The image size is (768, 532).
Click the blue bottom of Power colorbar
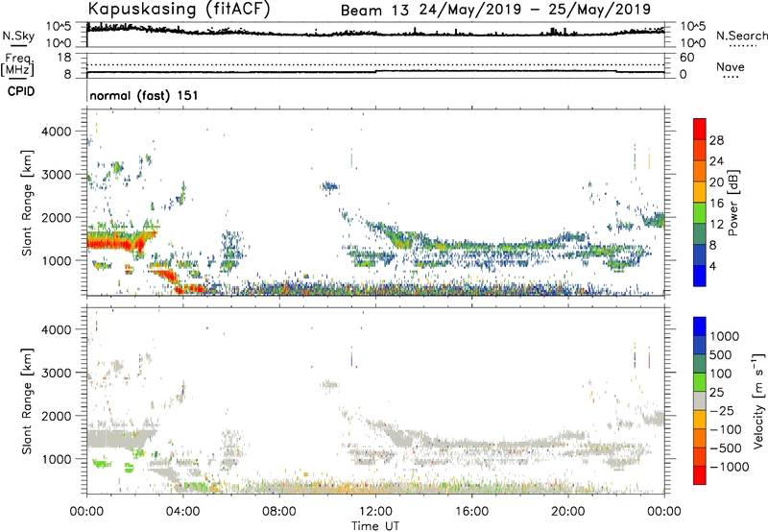coord(700,276)
